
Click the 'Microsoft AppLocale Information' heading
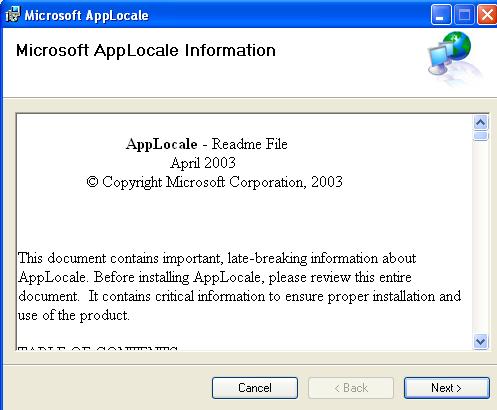click(146, 51)
